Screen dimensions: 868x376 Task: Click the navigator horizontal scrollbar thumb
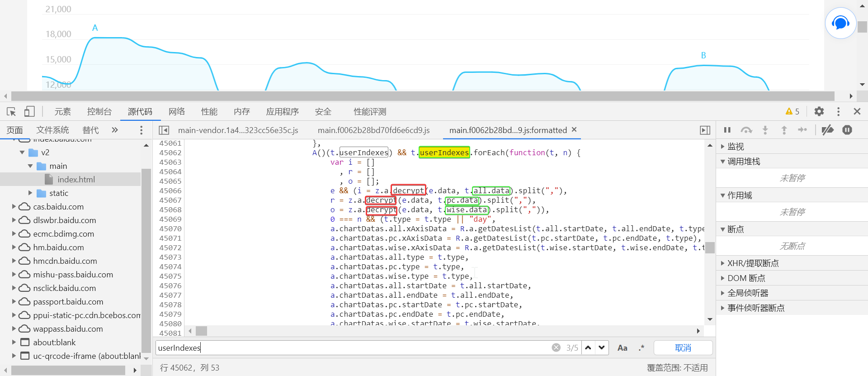pyautogui.click(x=68, y=370)
